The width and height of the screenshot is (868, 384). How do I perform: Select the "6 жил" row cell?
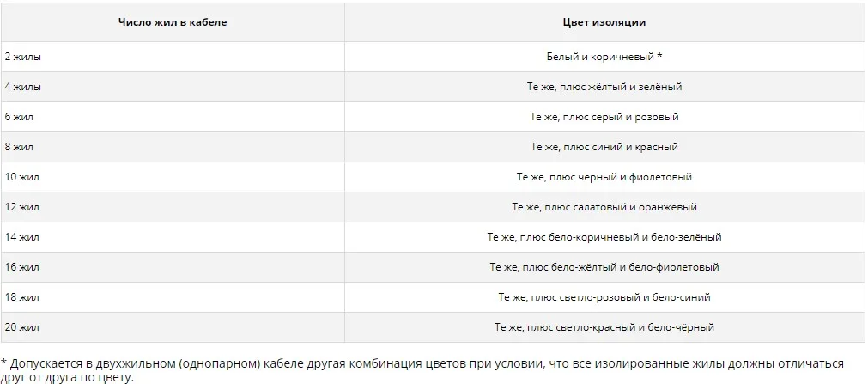coord(19,117)
